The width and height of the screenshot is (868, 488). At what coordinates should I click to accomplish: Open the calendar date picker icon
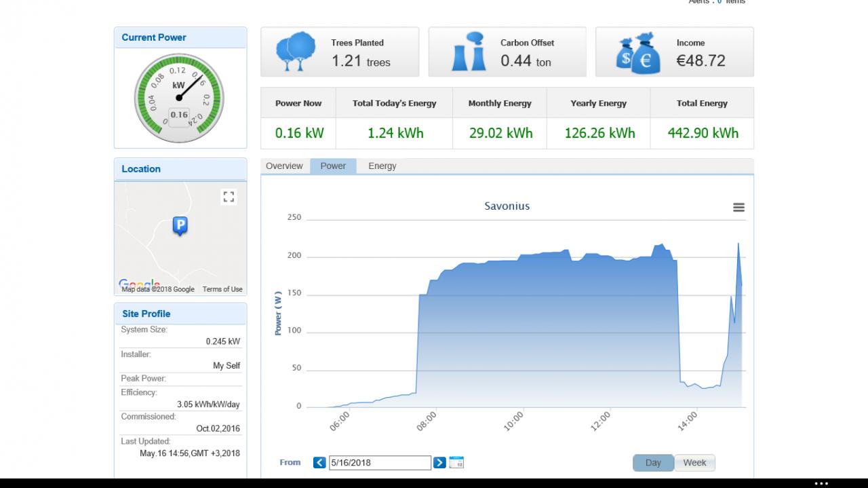[456, 463]
